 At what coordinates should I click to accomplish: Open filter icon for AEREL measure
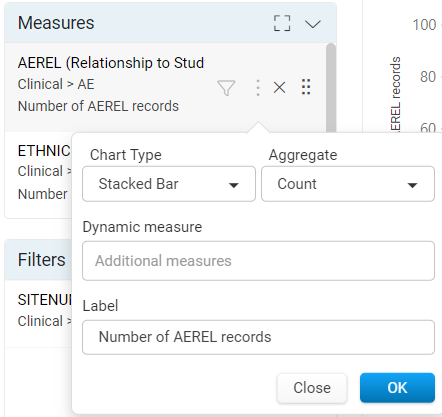226,88
